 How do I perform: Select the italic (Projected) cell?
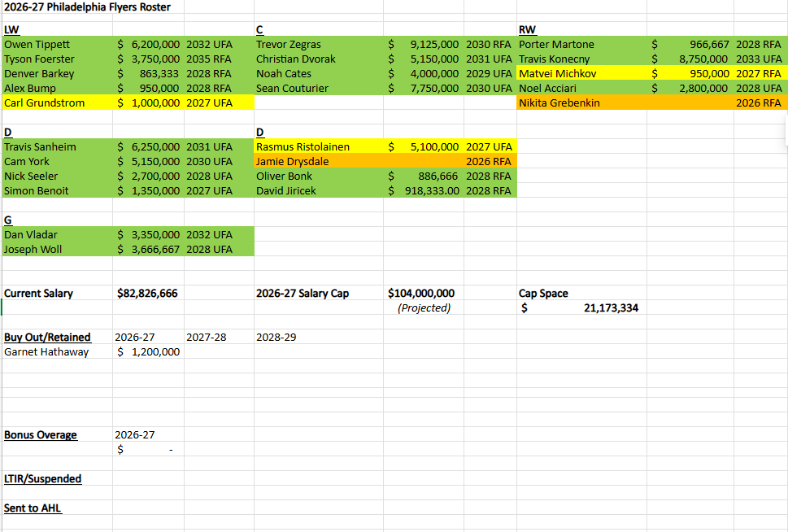coord(423,307)
